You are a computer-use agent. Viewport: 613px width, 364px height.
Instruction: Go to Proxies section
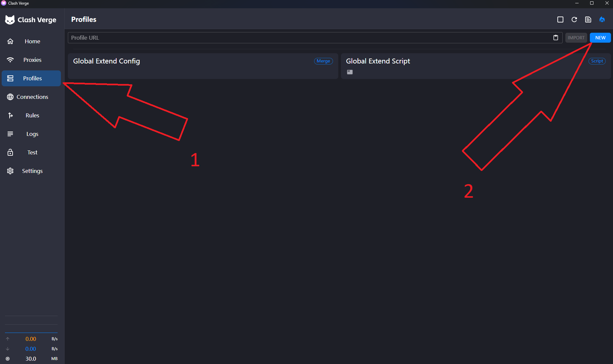[31, 60]
